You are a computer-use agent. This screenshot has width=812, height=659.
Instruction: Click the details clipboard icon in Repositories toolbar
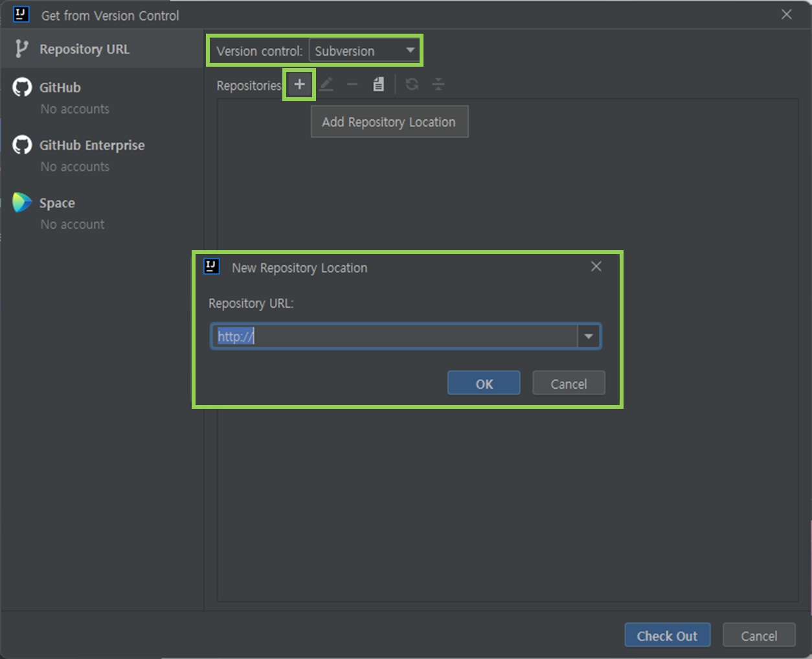point(379,84)
